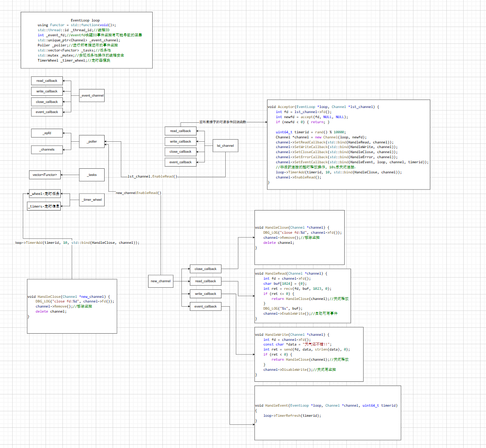Screen dimensions: 486x448
Task: Select the loop->TimerAdd connector label text
Action: tap(77, 243)
